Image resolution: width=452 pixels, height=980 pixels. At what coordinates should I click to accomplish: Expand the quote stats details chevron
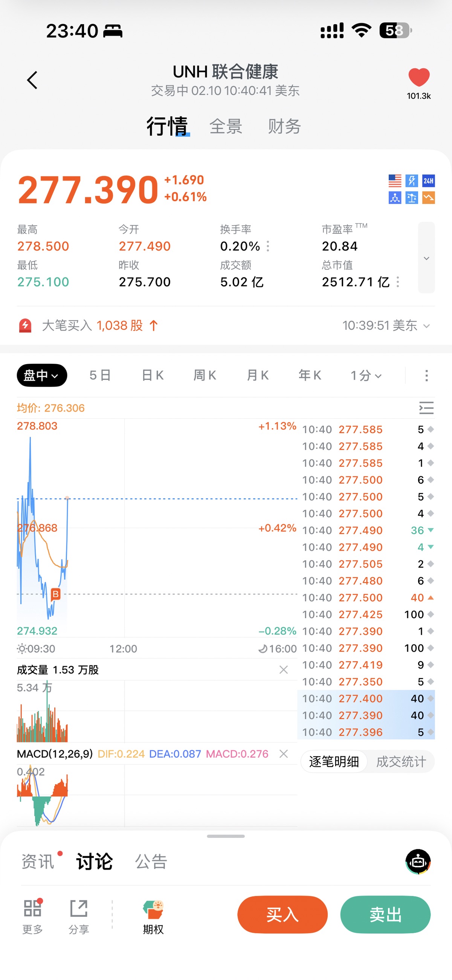(426, 258)
